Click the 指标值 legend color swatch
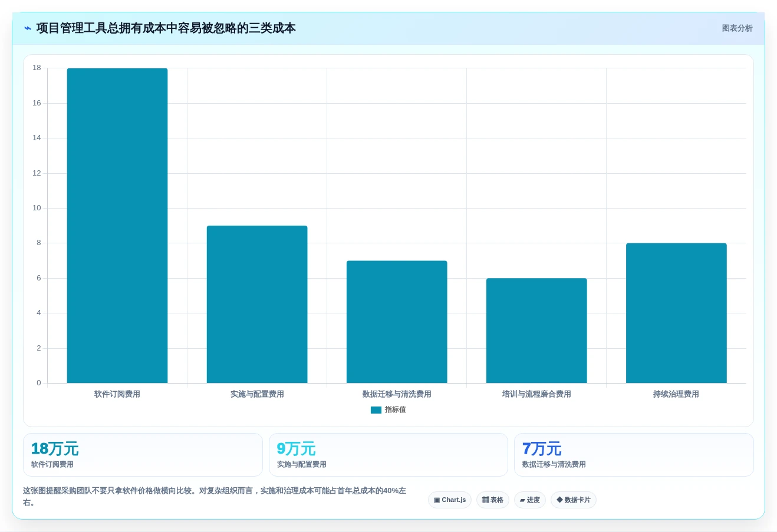 [376, 410]
